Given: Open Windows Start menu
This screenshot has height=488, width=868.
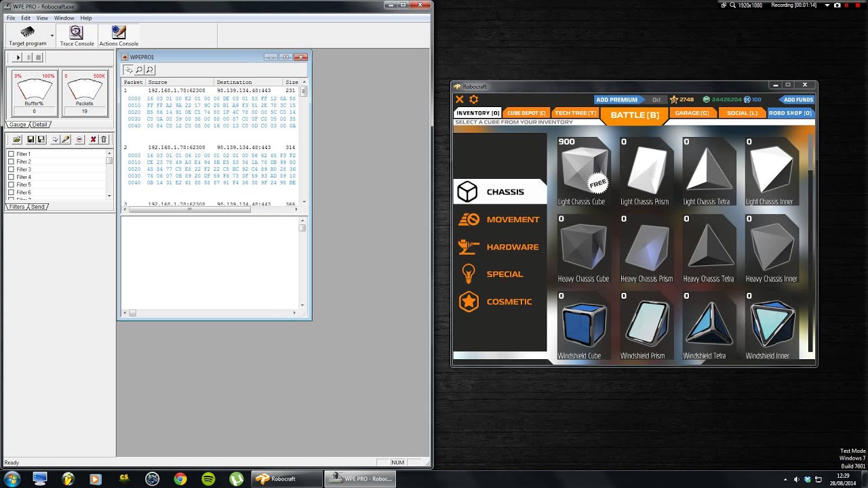Looking at the screenshot, I should (12, 479).
